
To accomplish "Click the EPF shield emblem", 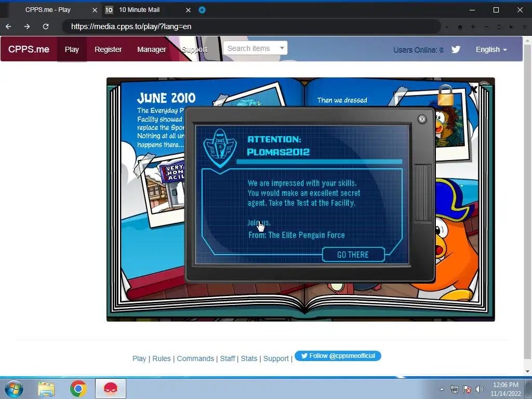I will pos(220,148).
